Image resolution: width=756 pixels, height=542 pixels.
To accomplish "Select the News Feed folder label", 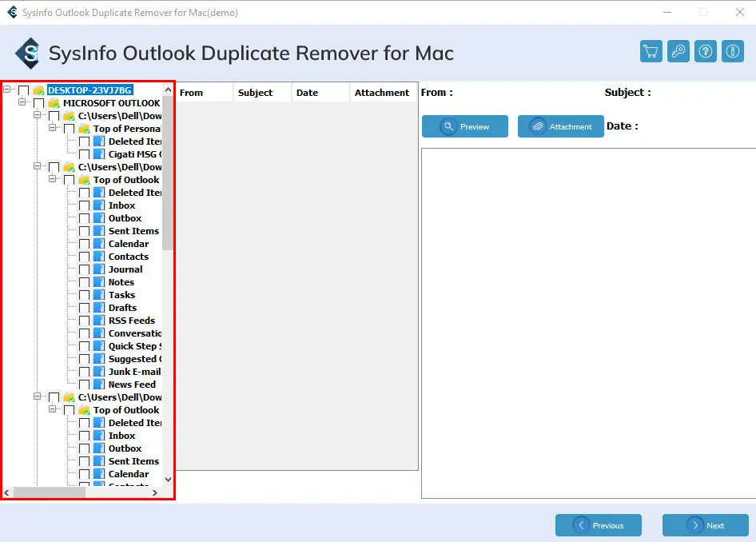I will (x=132, y=385).
